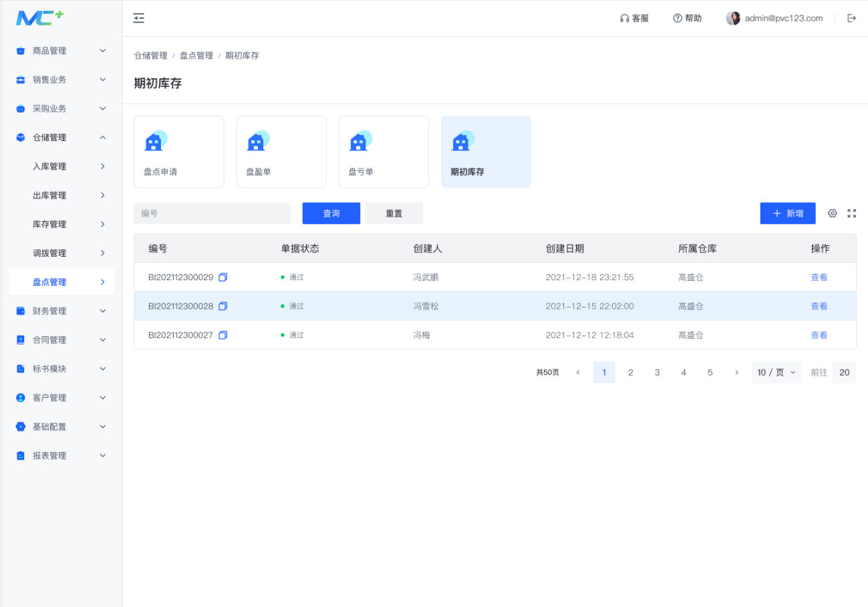Expand the 采购业务 chevron
868x607 pixels.
(103, 108)
